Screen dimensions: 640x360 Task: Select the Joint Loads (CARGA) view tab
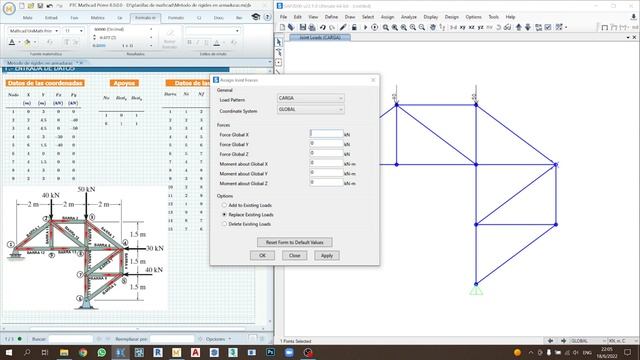tap(320, 37)
